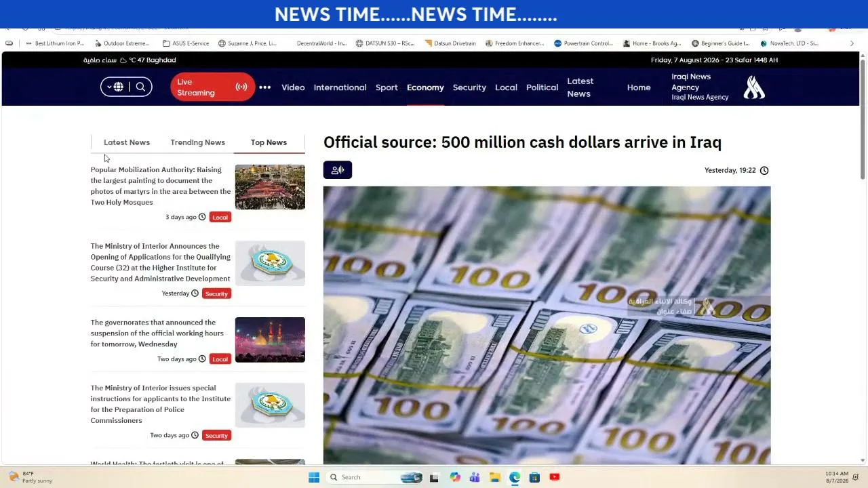Screen dimensions: 868x488
Task: Click the date Friday, 7 August 2026
Action: pyautogui.click(x=714, y=60)
